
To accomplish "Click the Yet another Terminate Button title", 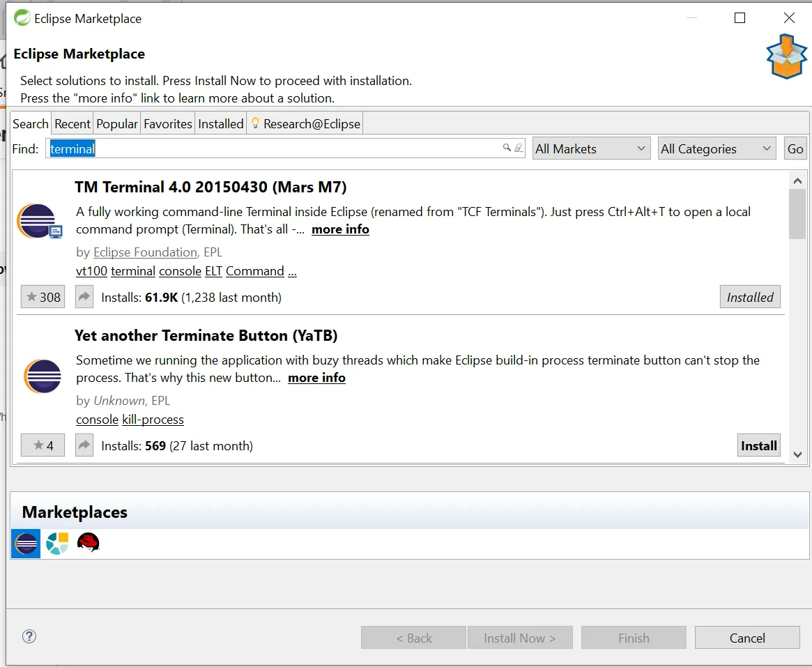I will (206, 335).
